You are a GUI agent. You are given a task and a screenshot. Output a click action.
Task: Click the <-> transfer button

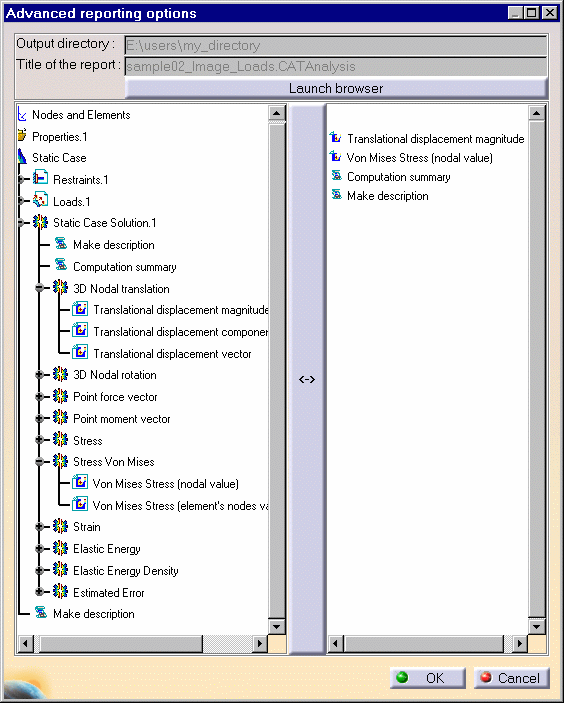(307, 379)
